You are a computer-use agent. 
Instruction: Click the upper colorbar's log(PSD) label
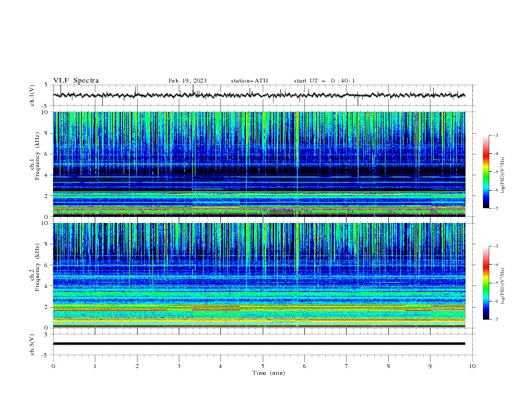[x=502, y=175]
